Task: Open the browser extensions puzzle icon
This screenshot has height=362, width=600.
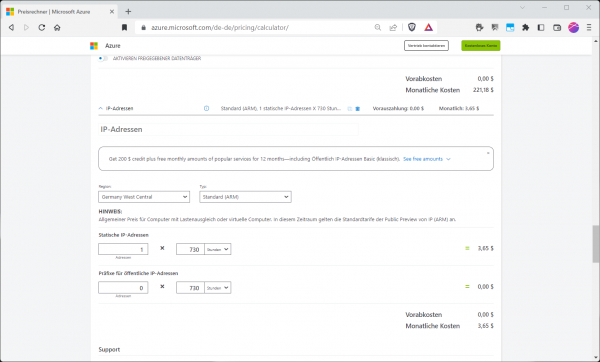Action: pyautogui.click(x=525, y=27)
